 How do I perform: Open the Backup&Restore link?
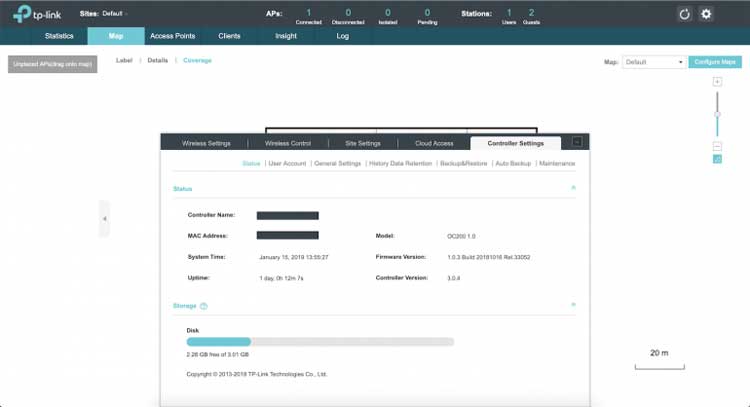pos(461,163)
